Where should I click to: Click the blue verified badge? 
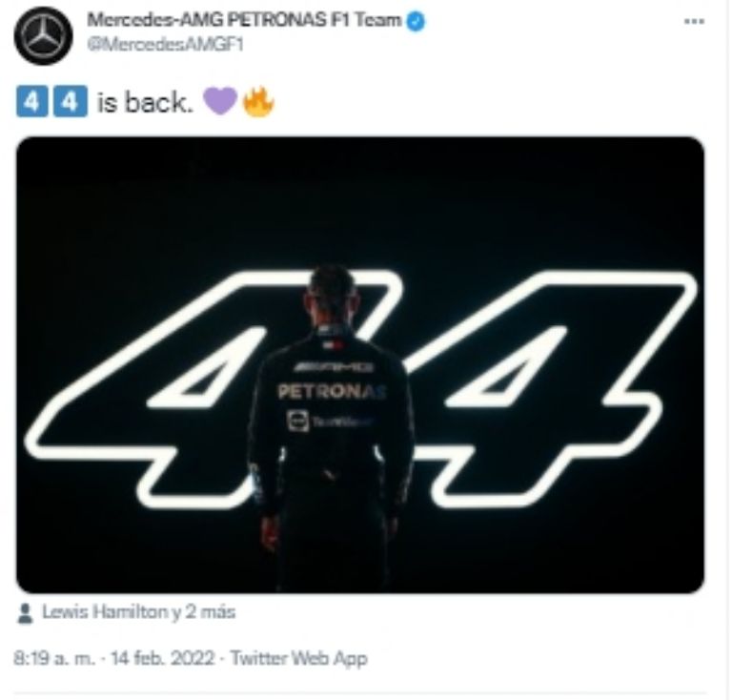416,21
